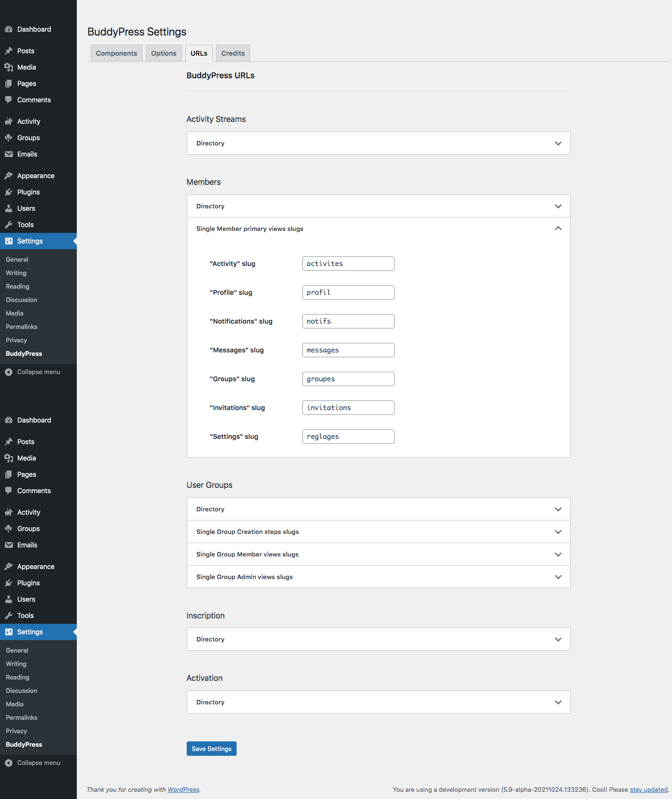This screenshot has height=799, width=672.
Task: Open Discussion submenu link in lower duplicated menu
Action: pos(21,690)
